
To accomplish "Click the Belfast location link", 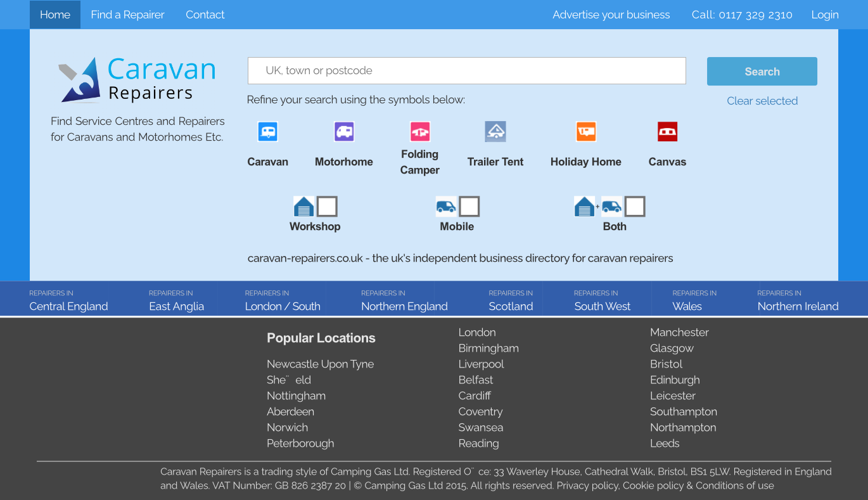I will point(476,380).
